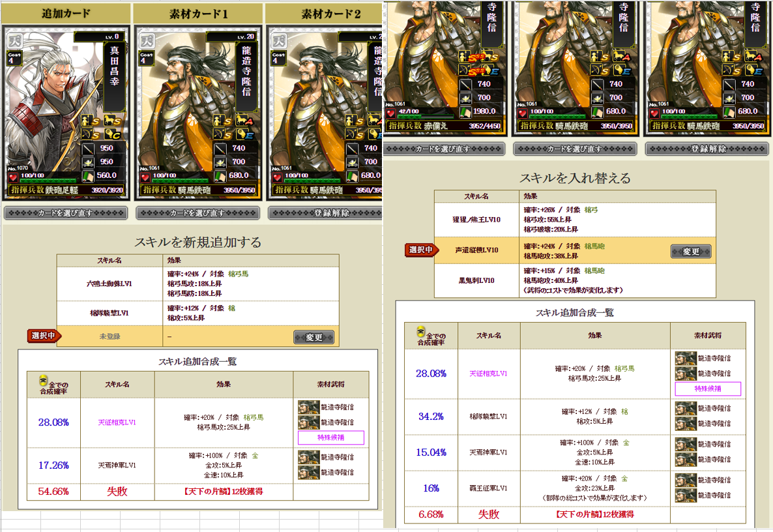Click the Cost 4 badge on 真田昌幸 card

(14, 57)
